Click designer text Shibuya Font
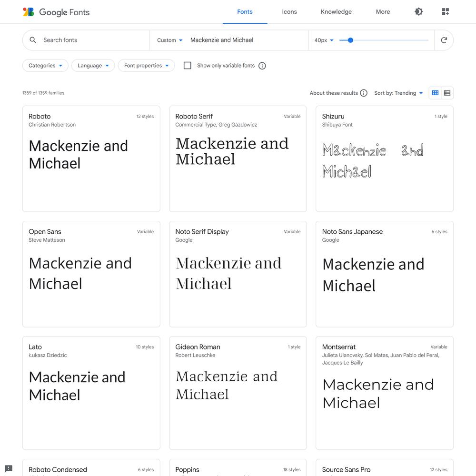The width and height of the screenshot is (476, 476). point(337,125)
